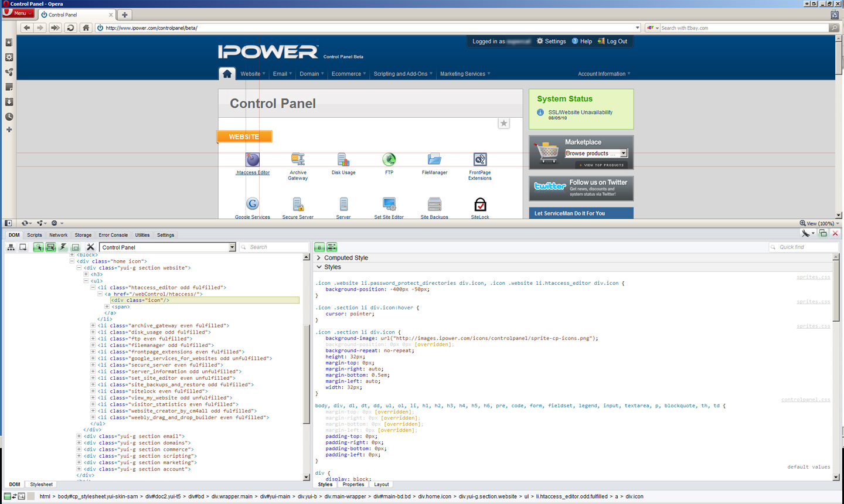The width and height of the screenshot is (844, 504).
Task: Open the Downloads panel in sidebar
Action: click(9, 102)
